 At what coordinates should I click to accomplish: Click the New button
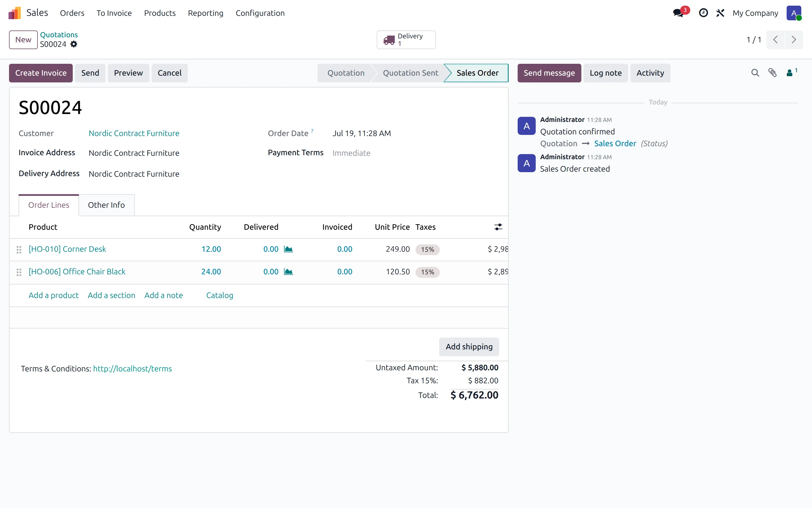(23, 40)
